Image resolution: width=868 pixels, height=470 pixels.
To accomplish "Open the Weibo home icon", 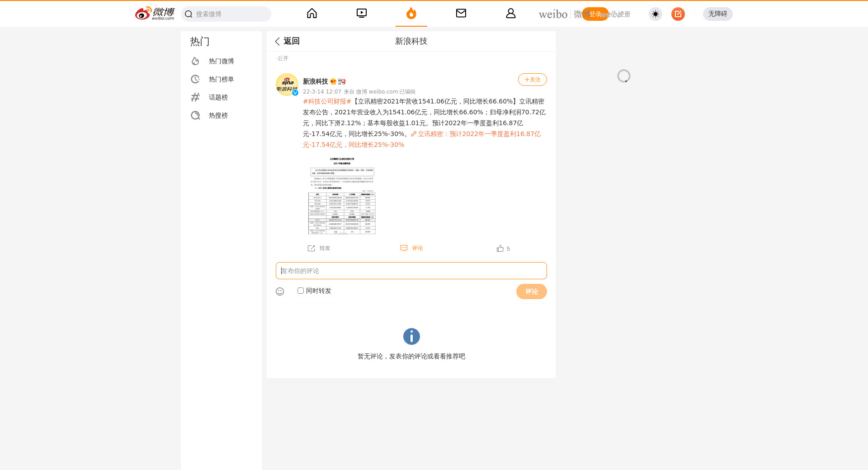I will pyautogui.click(x=312, y=14).
